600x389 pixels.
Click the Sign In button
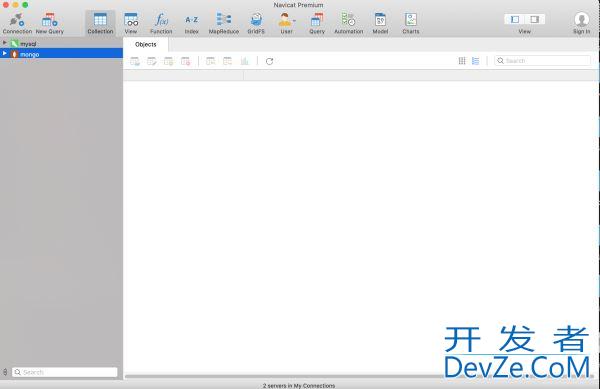point(581,23)
